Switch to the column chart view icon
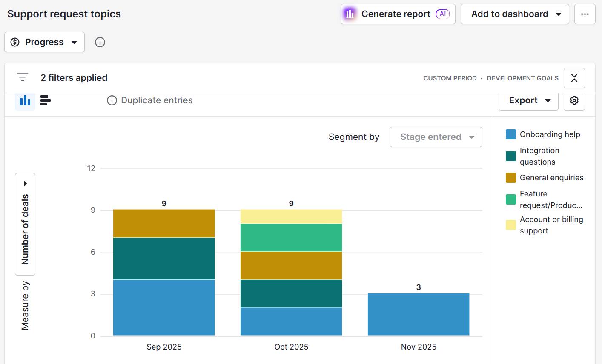The image size is (602, 364). click(25, 100)
